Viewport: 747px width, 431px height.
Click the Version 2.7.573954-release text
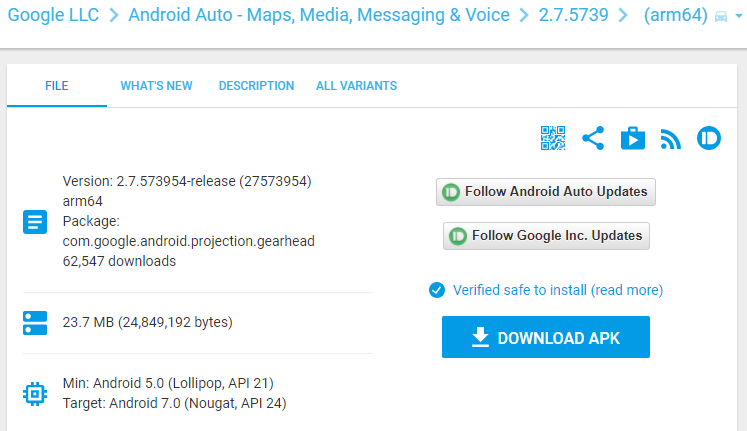pos(187,181)
